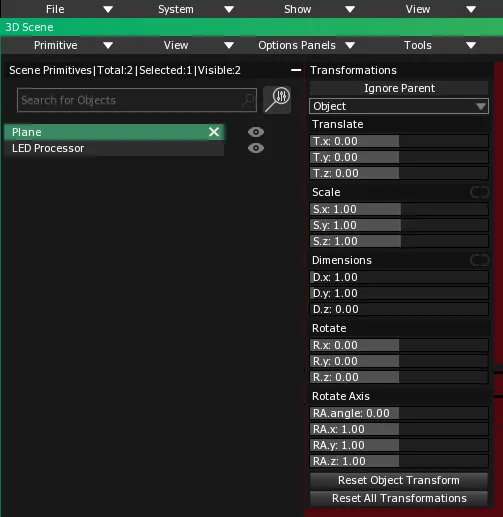Click the D.x dimension field

pyautogui.click(x=399, y=277)
